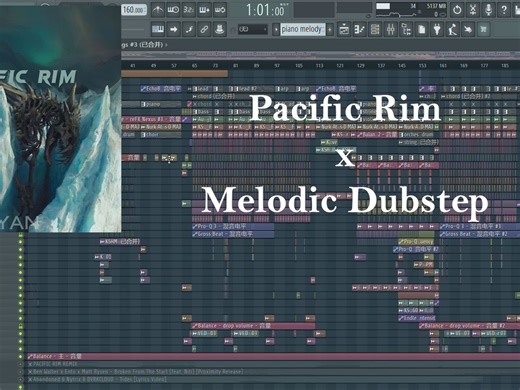The image size is (520, 390).
Task: Toggle the loop recording icon
Action: click(x=220, y=10)
